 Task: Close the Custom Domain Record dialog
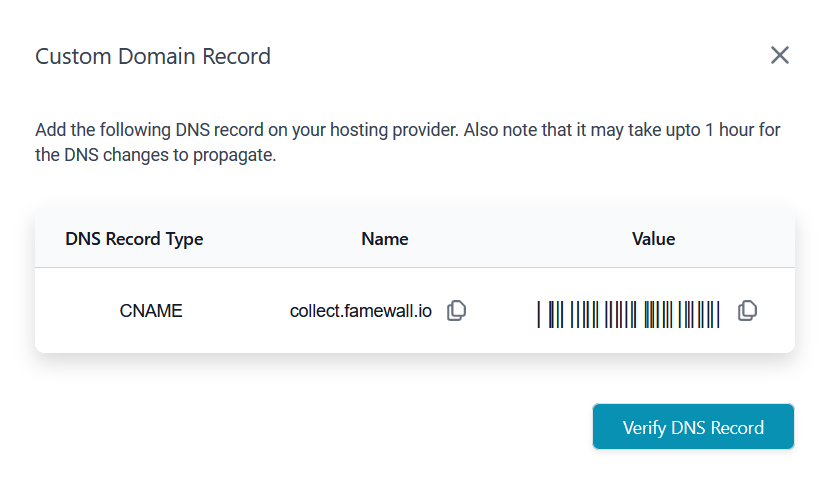coord(780,55)
